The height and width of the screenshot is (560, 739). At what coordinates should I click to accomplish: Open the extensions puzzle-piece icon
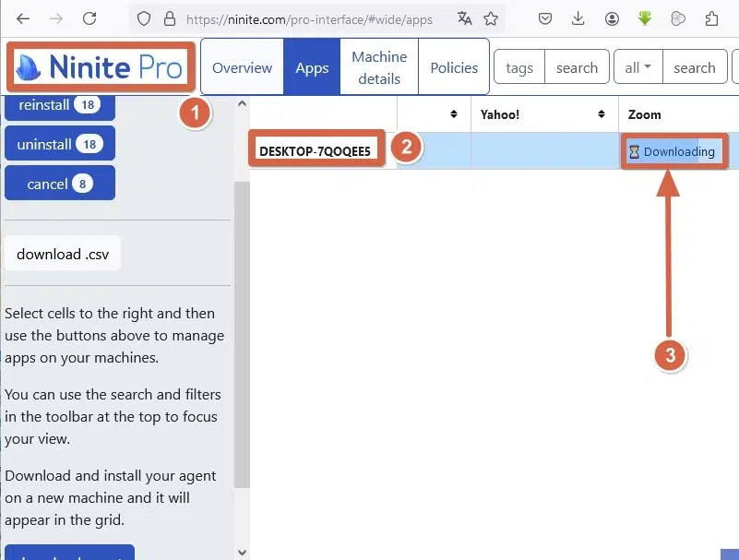(x=711, y=18)
